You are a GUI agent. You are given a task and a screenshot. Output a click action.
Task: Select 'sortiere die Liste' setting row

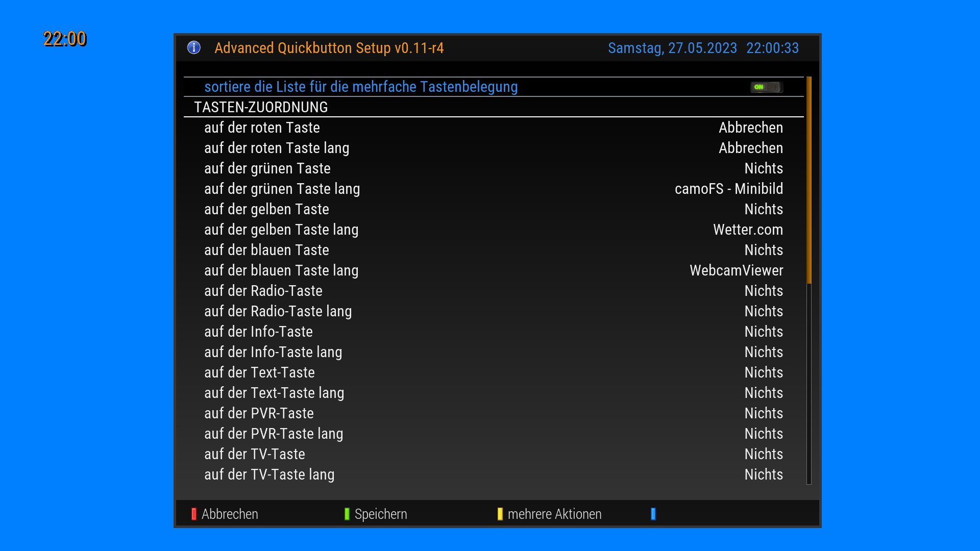click(x=361, y=87)
